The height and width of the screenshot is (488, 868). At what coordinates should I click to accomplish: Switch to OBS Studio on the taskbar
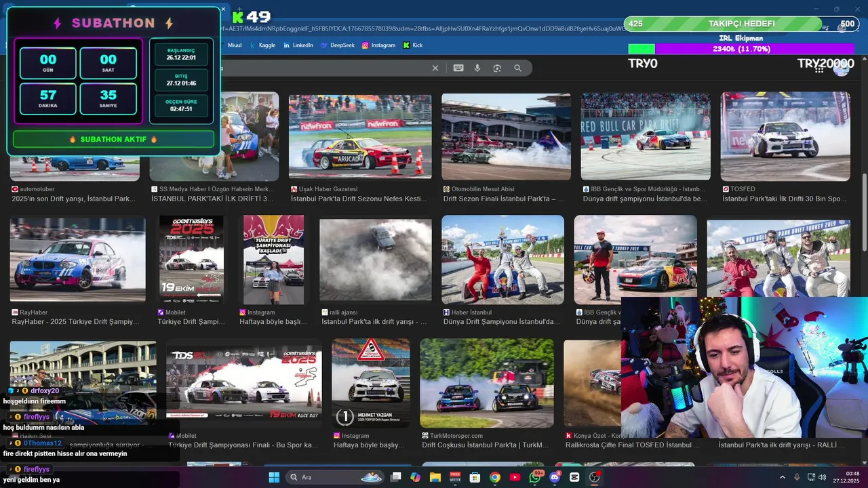coord(595,477)
